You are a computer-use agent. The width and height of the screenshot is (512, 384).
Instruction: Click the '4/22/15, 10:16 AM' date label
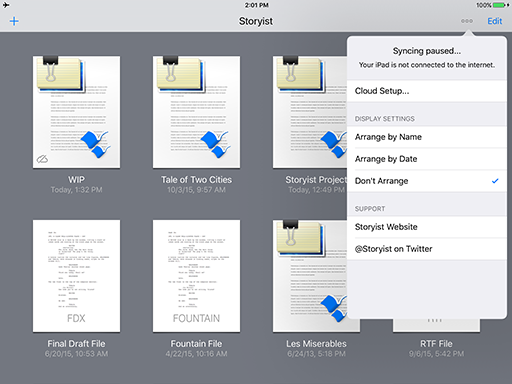196,354
